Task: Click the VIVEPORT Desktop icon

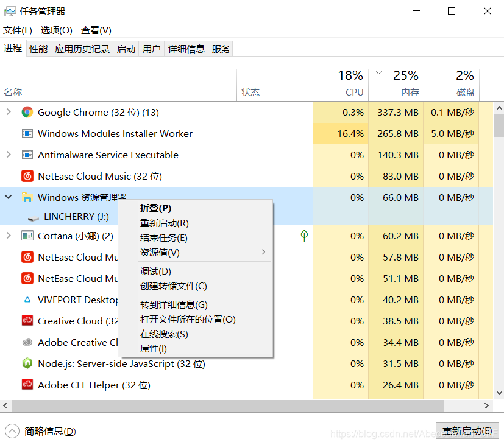Action: 27,300
